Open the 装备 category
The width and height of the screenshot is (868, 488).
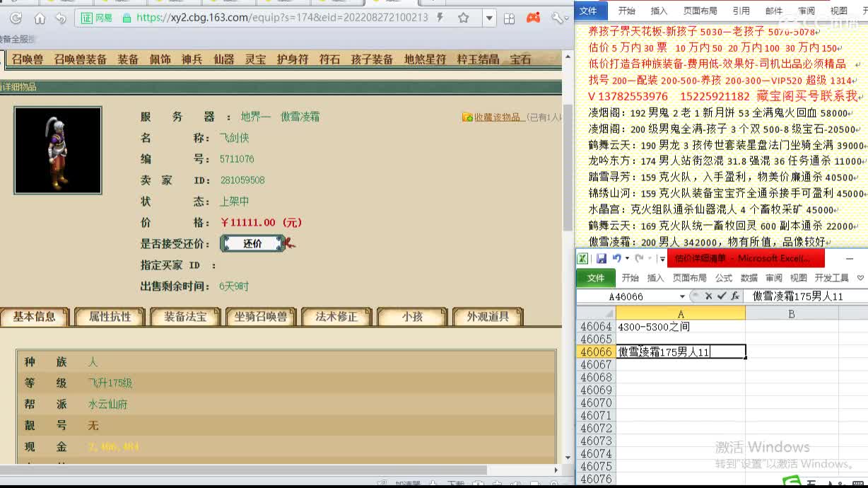[x=128, y=59]
